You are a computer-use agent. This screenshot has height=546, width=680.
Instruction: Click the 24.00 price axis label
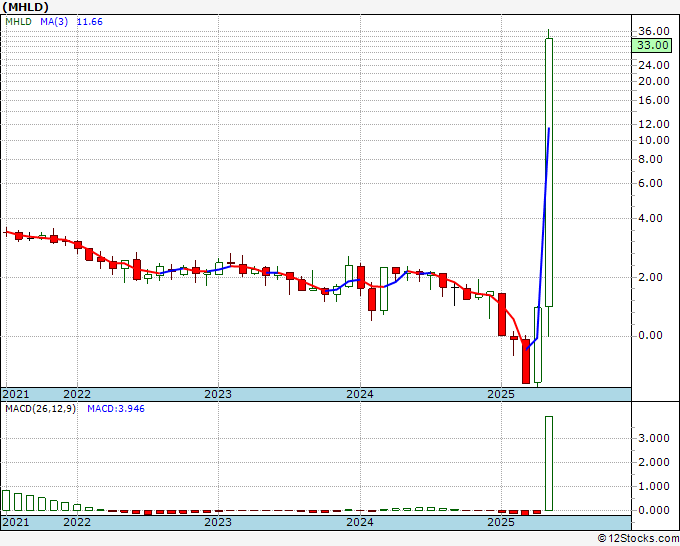point(654,65)
